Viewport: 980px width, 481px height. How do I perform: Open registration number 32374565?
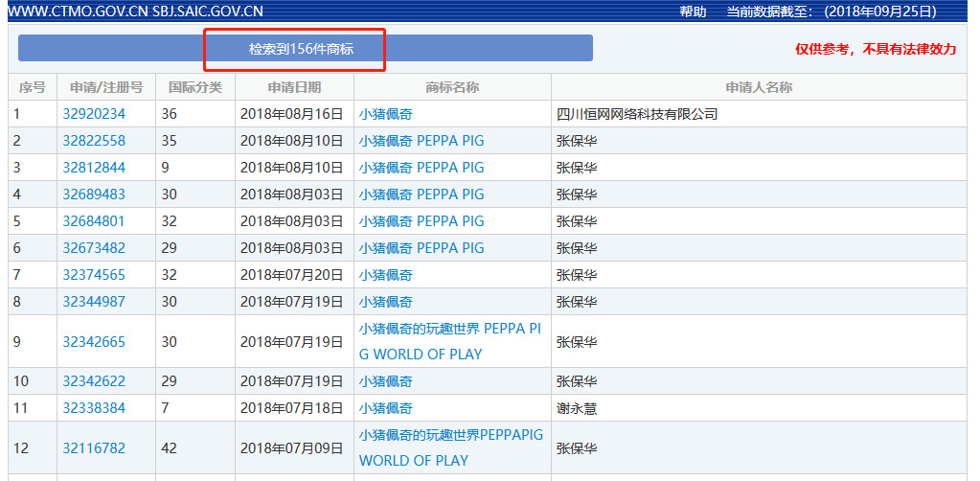tap(94, 275)
